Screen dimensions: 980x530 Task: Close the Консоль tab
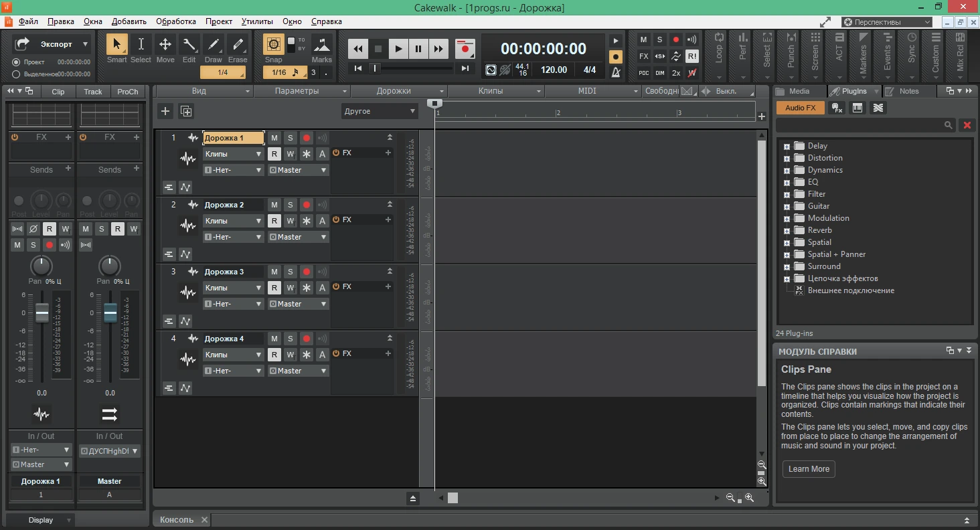click(x=205, y=520)
